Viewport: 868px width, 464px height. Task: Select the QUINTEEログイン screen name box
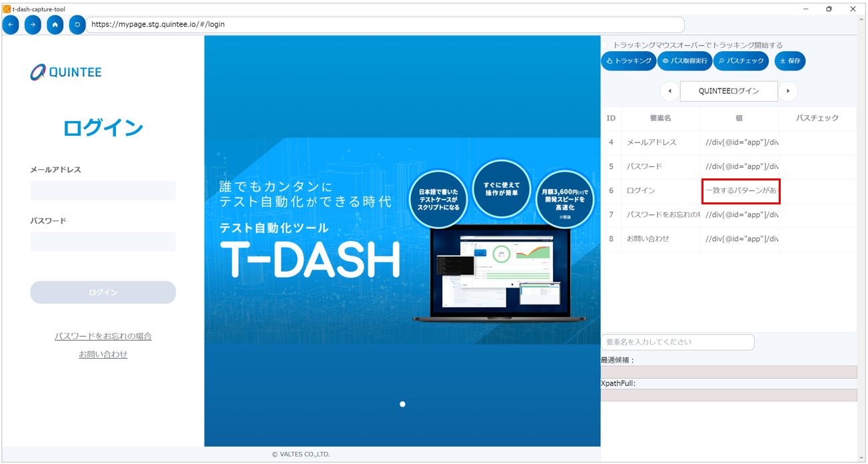pos(729,91)
